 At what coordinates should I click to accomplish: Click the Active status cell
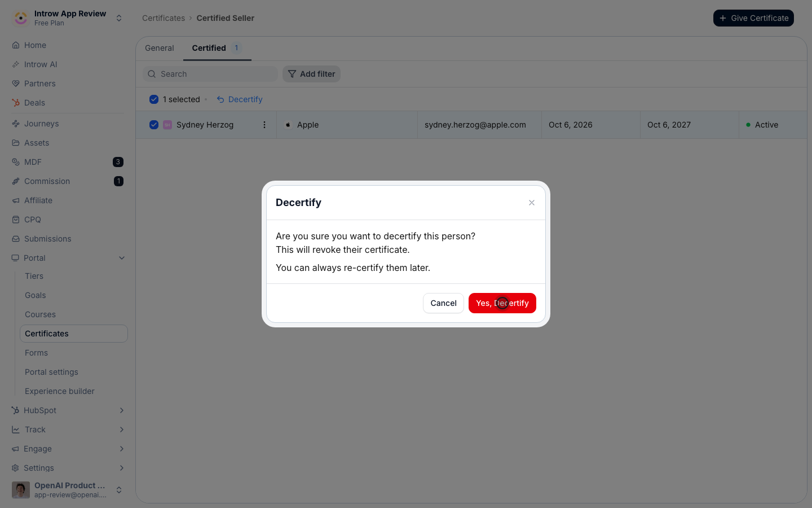[773, 125]
